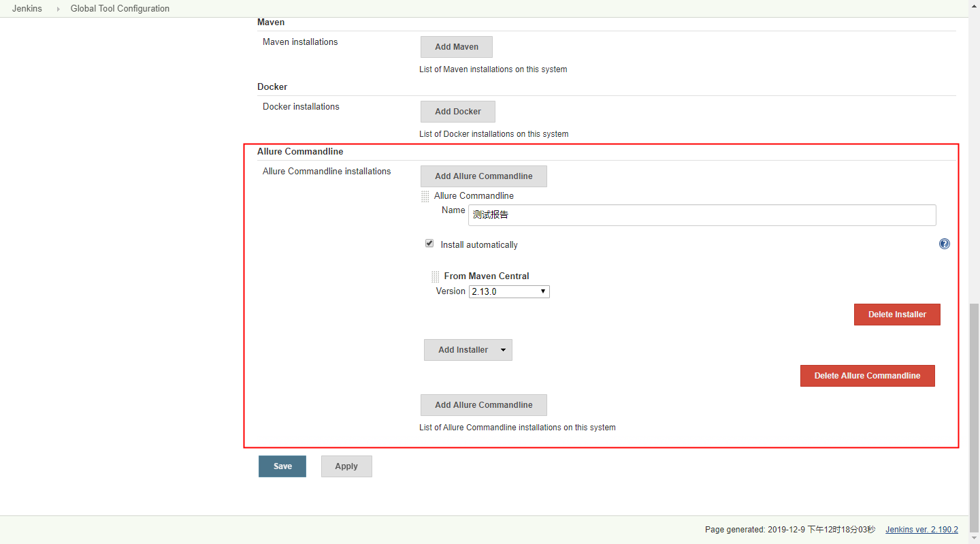Click the bold 'Allure Commandline' section heading
This screenshot has height=544, width=980.
pyautogui.click(x=300, y=152)
